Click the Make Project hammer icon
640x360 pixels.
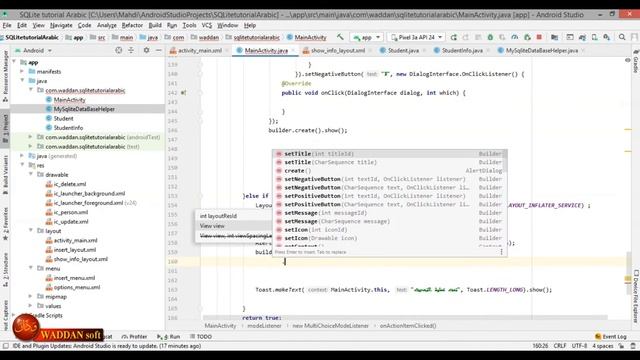tap(340, 37)
